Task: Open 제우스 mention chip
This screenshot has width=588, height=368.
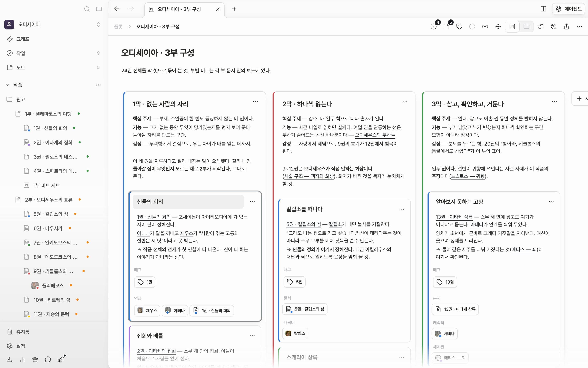Action: [147, 310]
